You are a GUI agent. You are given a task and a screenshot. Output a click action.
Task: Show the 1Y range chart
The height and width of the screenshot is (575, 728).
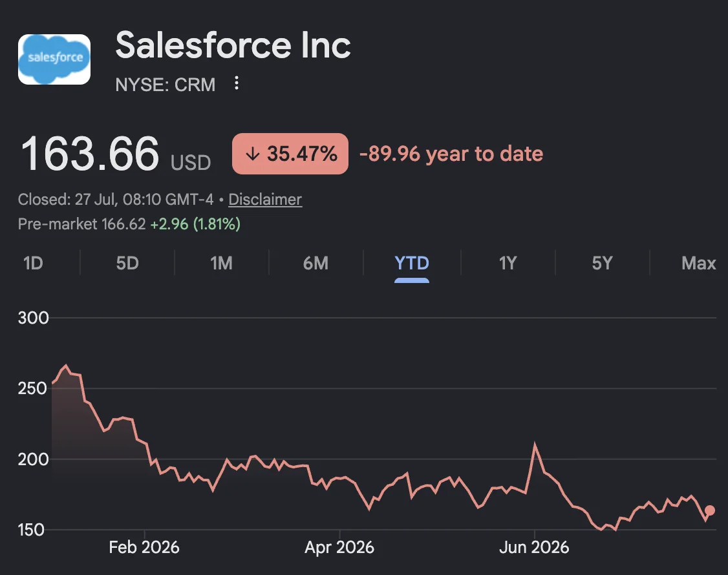(x=508, y=263)
